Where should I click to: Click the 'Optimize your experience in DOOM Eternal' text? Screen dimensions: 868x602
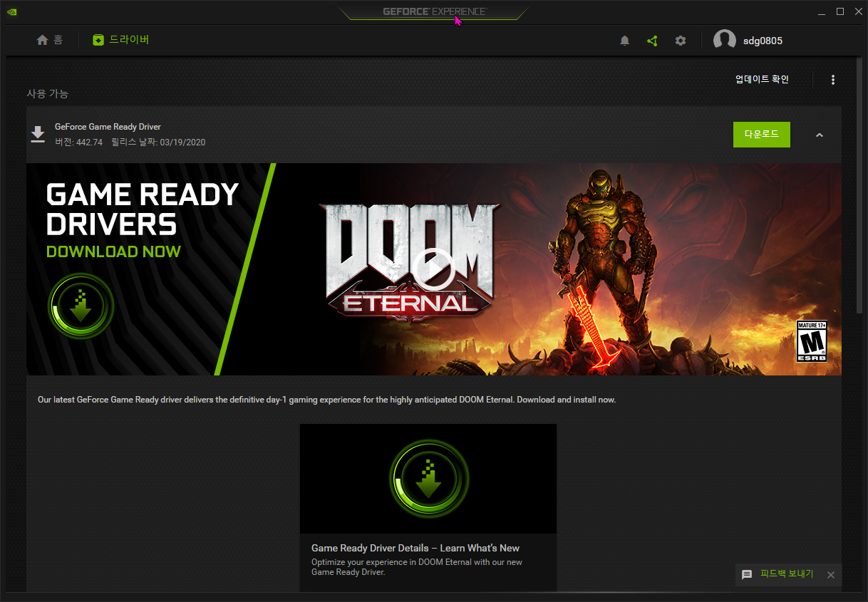click(417, 567)
